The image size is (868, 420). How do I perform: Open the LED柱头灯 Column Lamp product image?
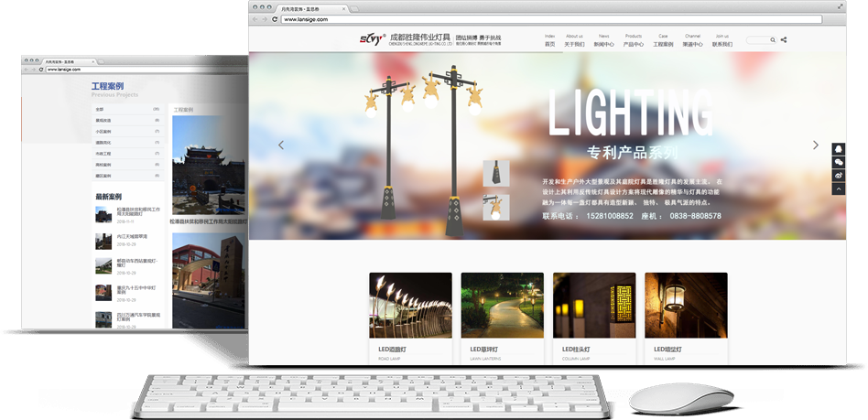pos(594,305)
